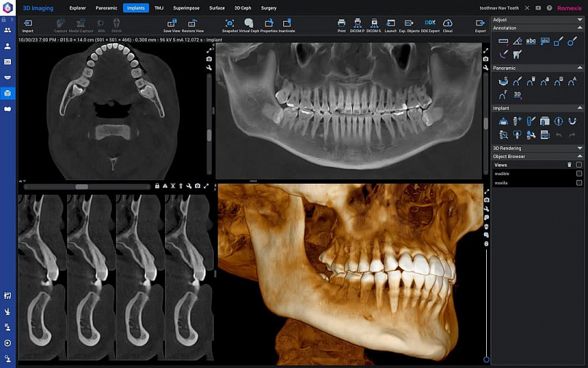The height and width of the screenshot is (368, 588).
Task: Delete views with the trash icon
Action: click(x=569, y=165)
